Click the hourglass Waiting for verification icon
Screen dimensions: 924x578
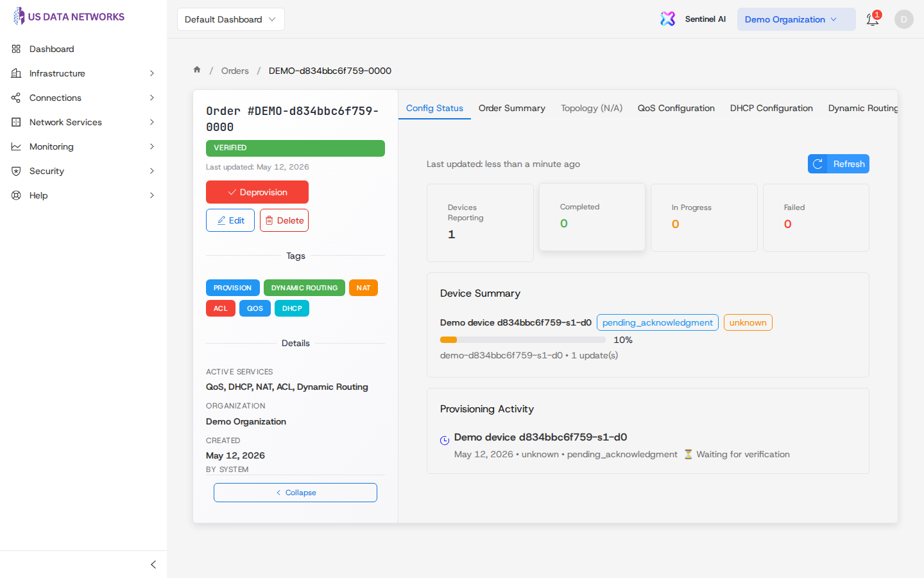688,454
